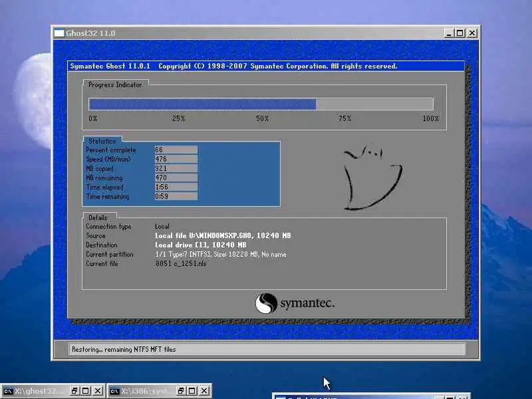Click the X:\ghost32 console window icon
Viewport: 532px width, 399px height.
pos(8,391)
